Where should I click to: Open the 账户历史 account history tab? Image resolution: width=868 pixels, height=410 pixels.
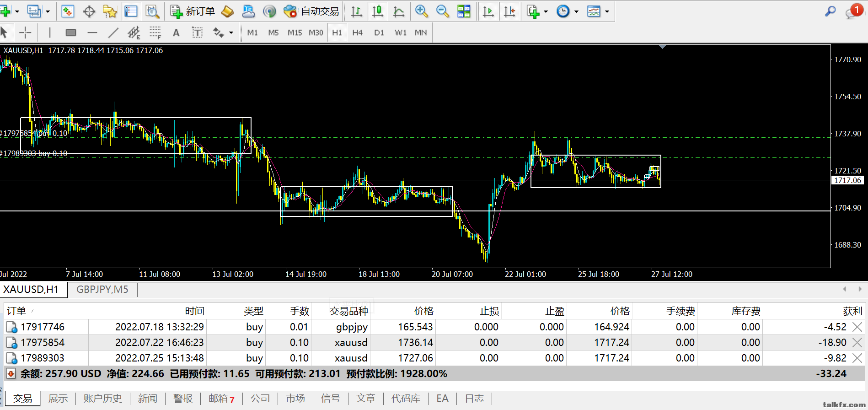click(103, 399)
